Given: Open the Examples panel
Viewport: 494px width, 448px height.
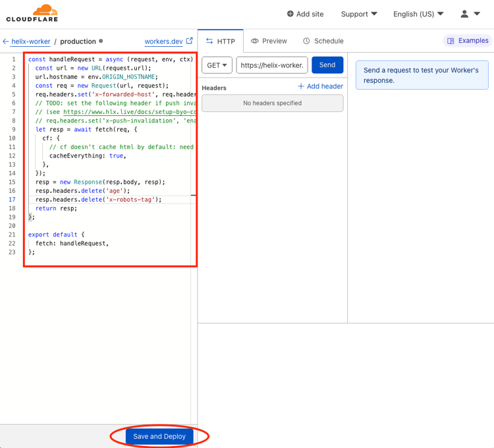Looking at the screenshot, I should pyautogui.click(x=468, y=41).
